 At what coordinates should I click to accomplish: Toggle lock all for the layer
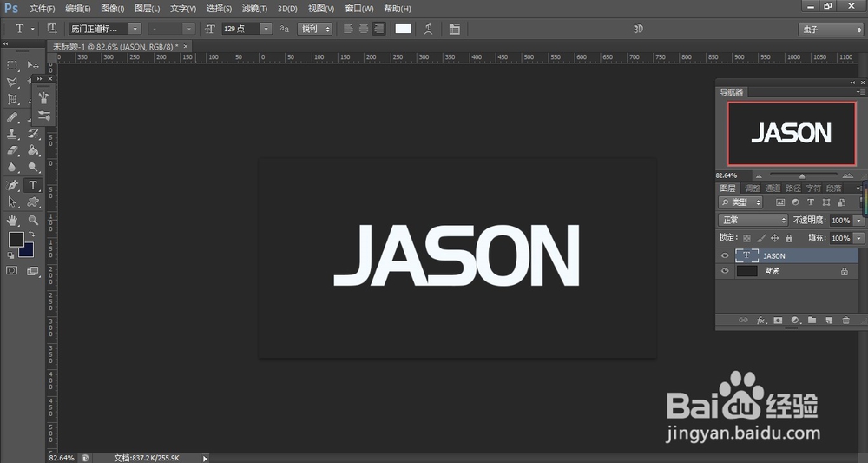(x=789, y=238)
